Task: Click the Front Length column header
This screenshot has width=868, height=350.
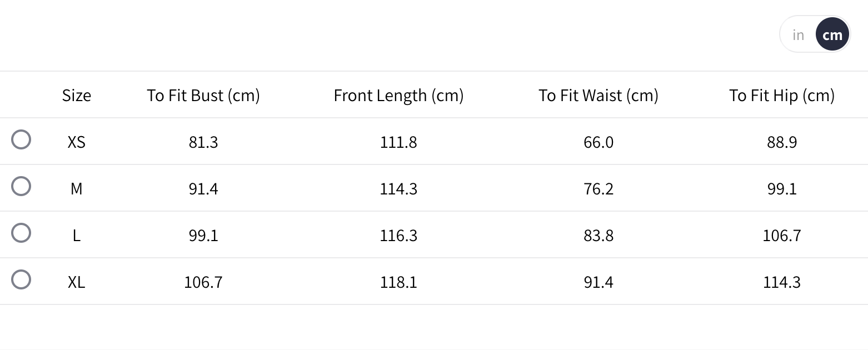Action: (x=398, y=96)
